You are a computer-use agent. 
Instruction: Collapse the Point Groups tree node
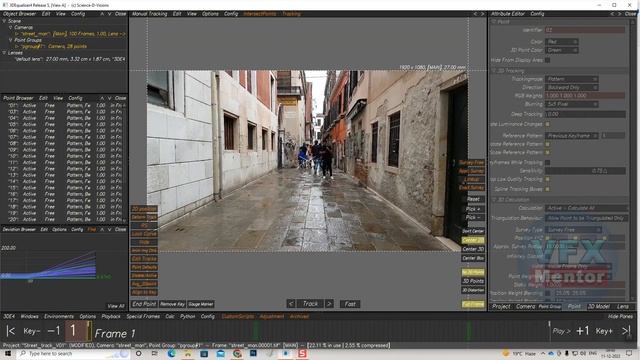click(x=11, y=40)
